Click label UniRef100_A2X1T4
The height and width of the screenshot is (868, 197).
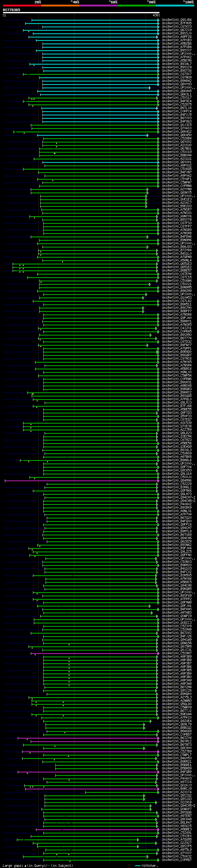pos(177,792)
